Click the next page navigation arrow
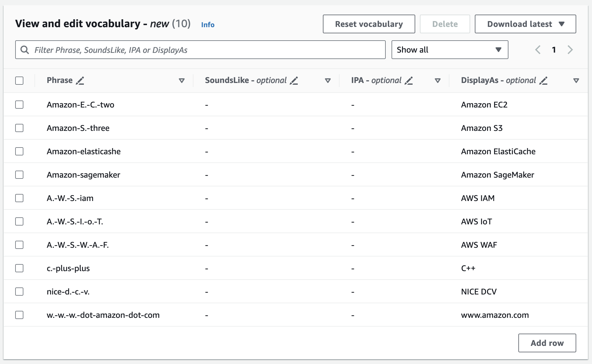The image size is (592, 364). (571, 50)
